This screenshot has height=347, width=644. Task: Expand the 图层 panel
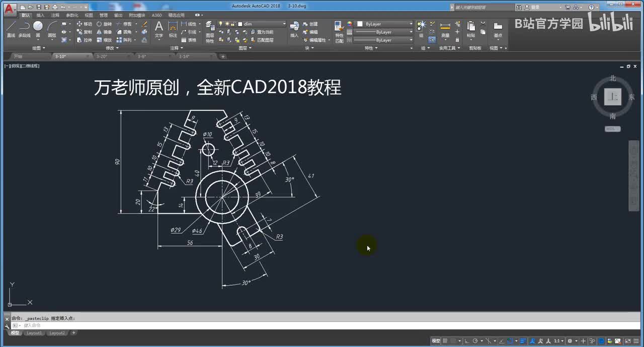coord(245,48)
